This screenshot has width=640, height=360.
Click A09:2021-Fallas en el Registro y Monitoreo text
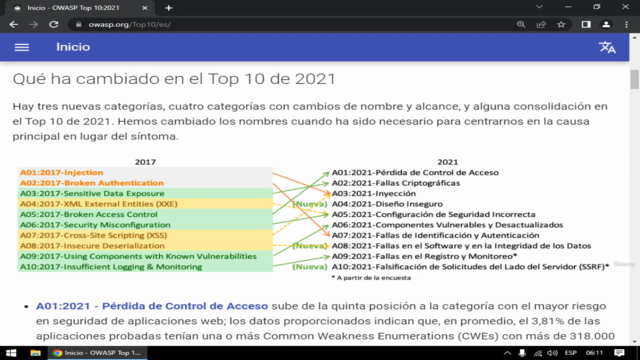(424, 256)
